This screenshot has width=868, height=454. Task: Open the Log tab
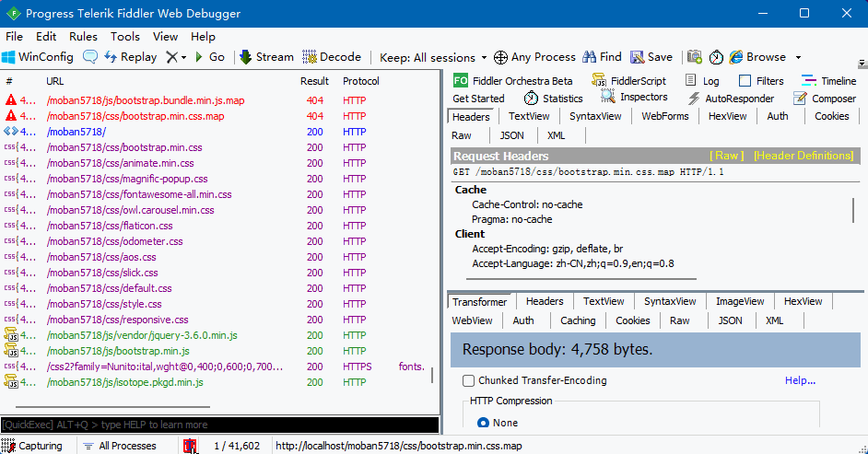(702, 81)
